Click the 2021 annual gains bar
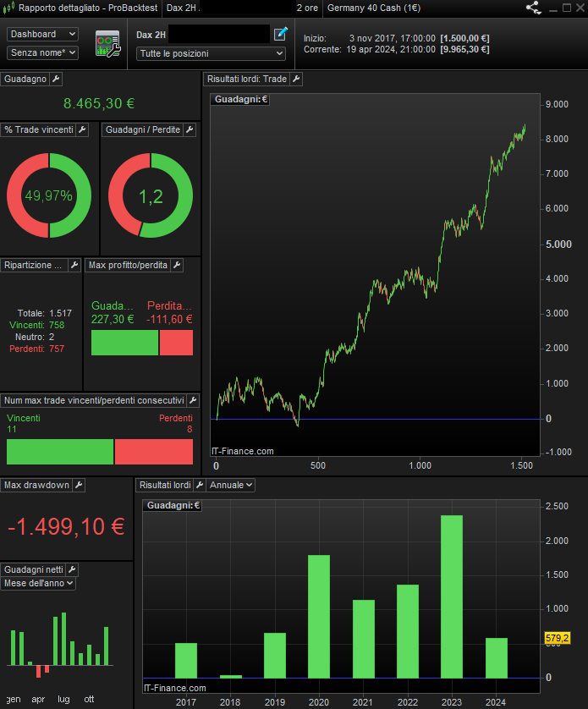The width and height of the screenshot is (588, 709). [364, 639]
